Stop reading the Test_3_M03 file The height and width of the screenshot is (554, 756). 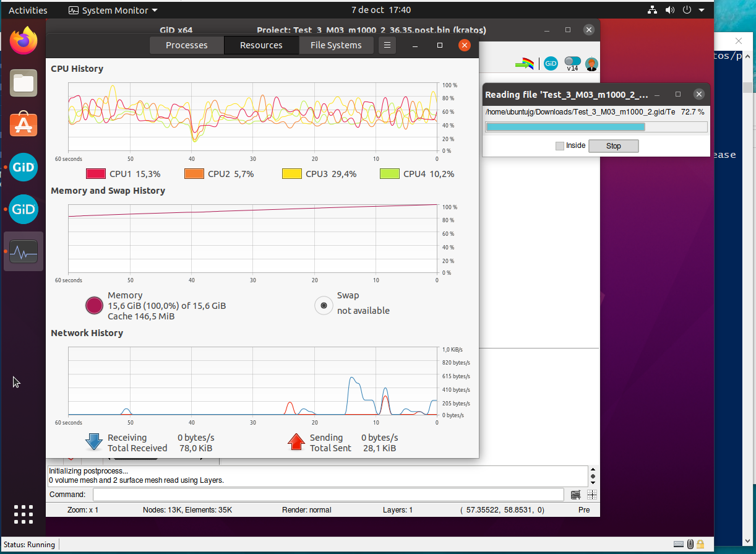pos(613,145)
